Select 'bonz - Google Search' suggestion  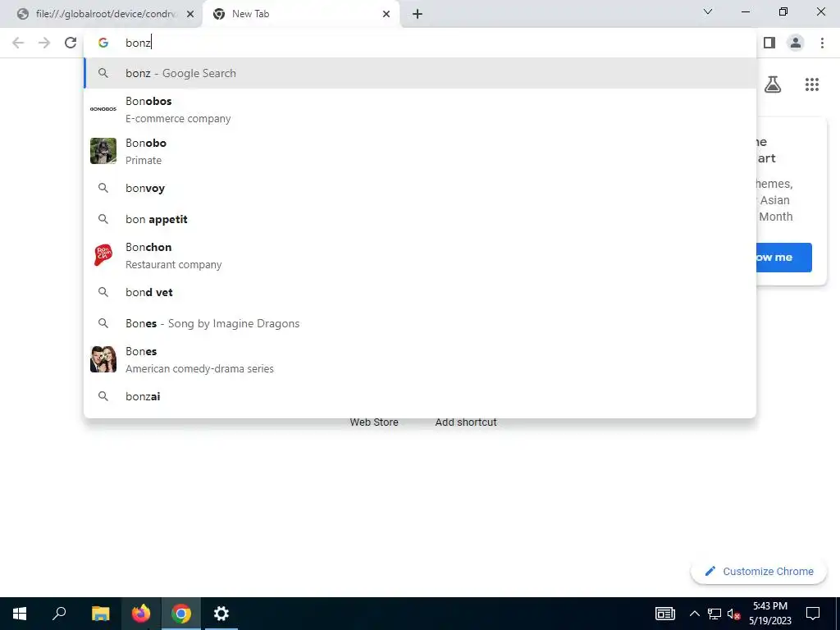[420, 73]
